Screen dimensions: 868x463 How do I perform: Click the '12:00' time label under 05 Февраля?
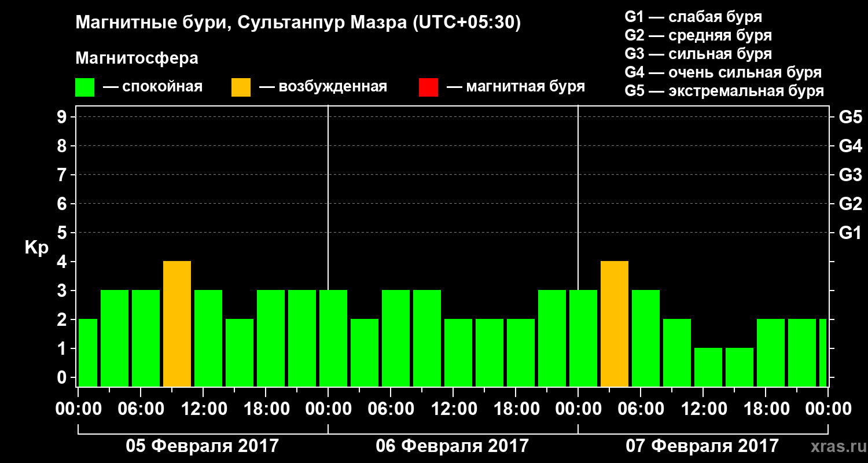pyautogui.click(x=203, y=409)
